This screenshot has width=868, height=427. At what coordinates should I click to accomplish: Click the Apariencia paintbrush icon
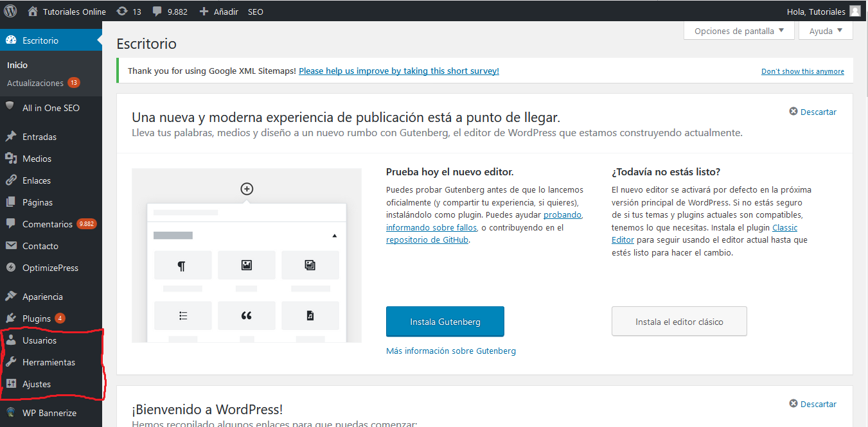pos(10,297)
